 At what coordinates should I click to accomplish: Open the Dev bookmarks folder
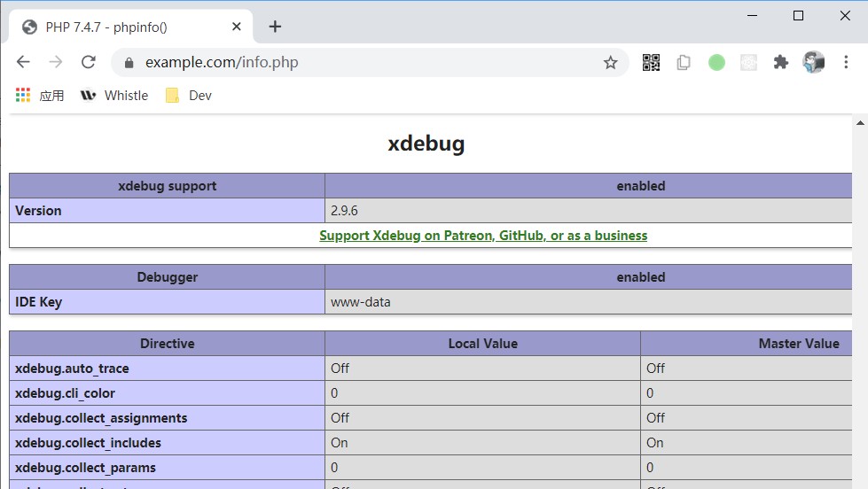tap(189, 95)
